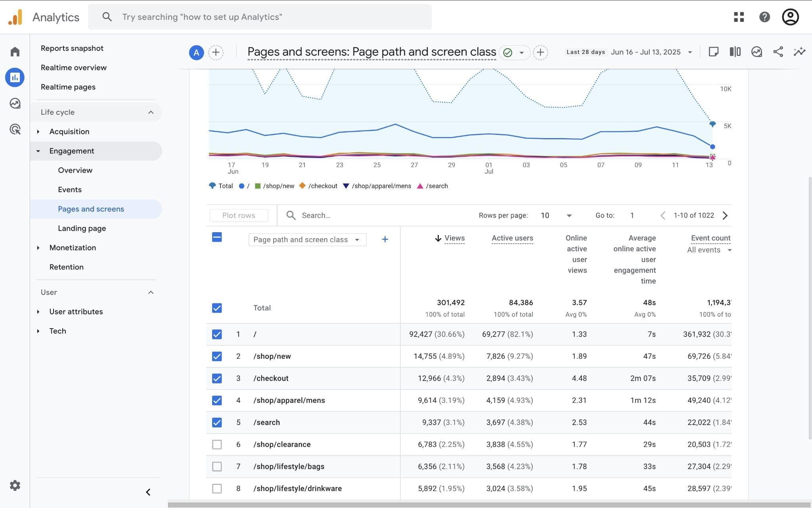Open the Google apps grid
The height and width of the screenshot is (508, 812).
739,17
